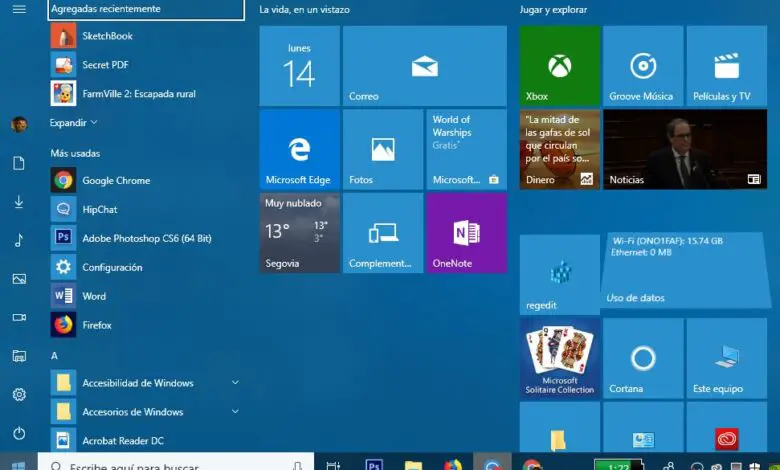Open World of Warships store tile
Viewport: 780px width, 470px height.
(467, 149)
